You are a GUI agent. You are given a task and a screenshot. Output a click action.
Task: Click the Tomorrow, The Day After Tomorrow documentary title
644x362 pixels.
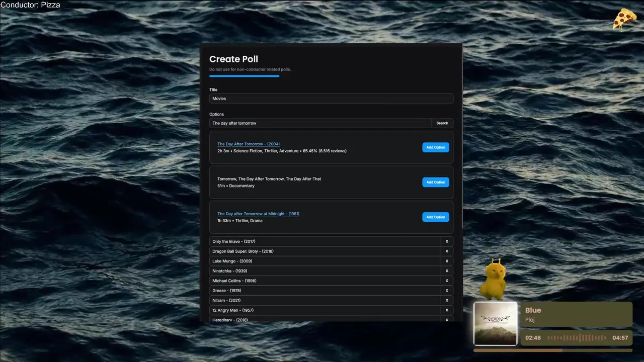[x=269, y=179]
